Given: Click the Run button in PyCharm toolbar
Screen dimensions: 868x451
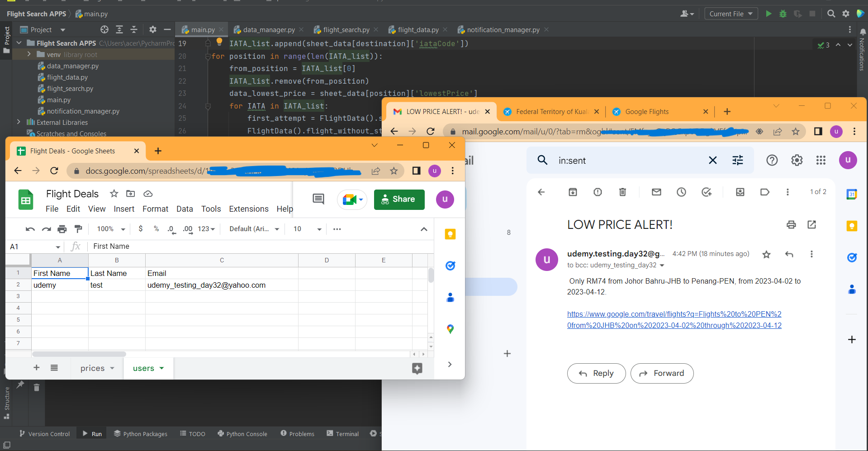Looking at the screenshot, I should point(768,14).
